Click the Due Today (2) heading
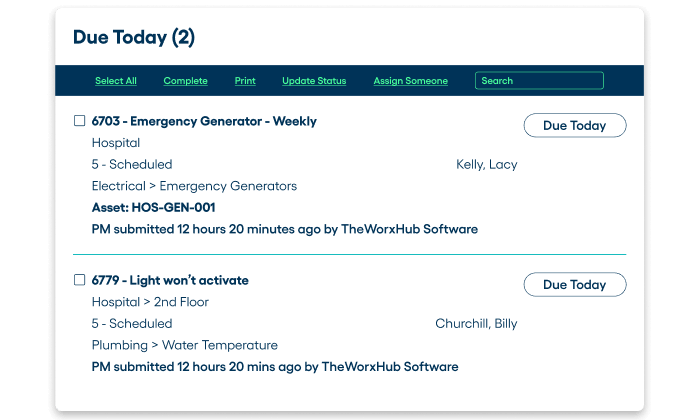700x420 pixels. (x=134, y=37)
